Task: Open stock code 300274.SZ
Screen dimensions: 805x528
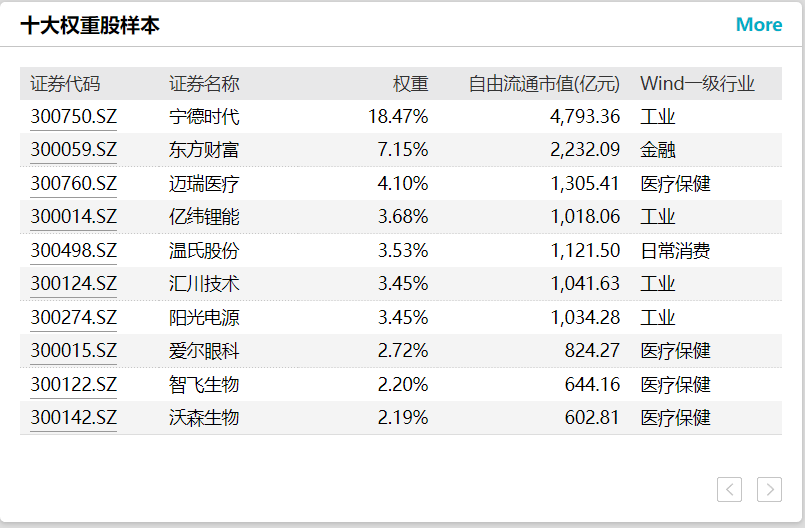Action: 73,317
